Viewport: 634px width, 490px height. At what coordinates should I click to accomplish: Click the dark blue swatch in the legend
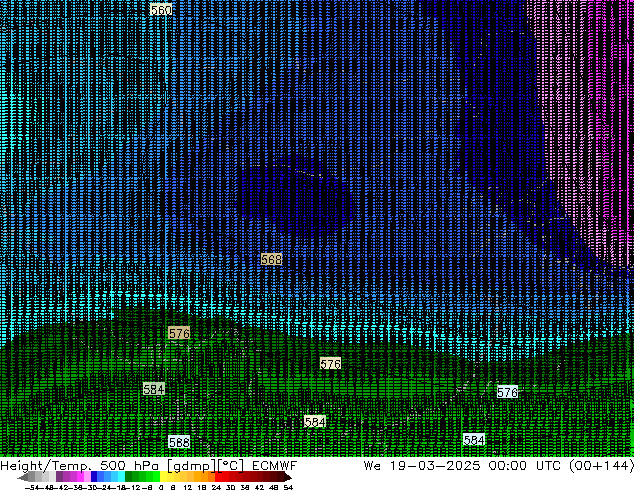pos(94,477)
